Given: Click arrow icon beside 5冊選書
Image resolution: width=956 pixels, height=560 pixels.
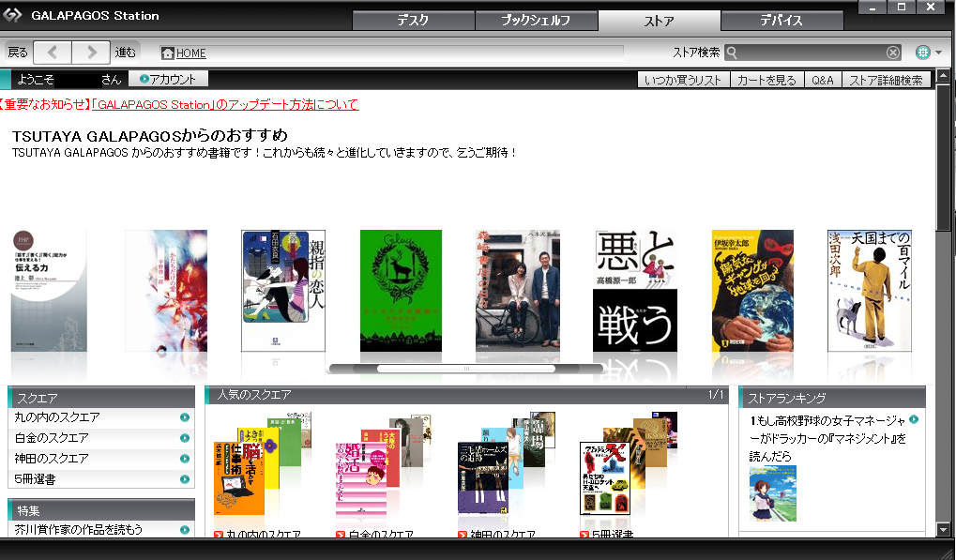Looking at the screenshot, I should (x=185, y=479).
